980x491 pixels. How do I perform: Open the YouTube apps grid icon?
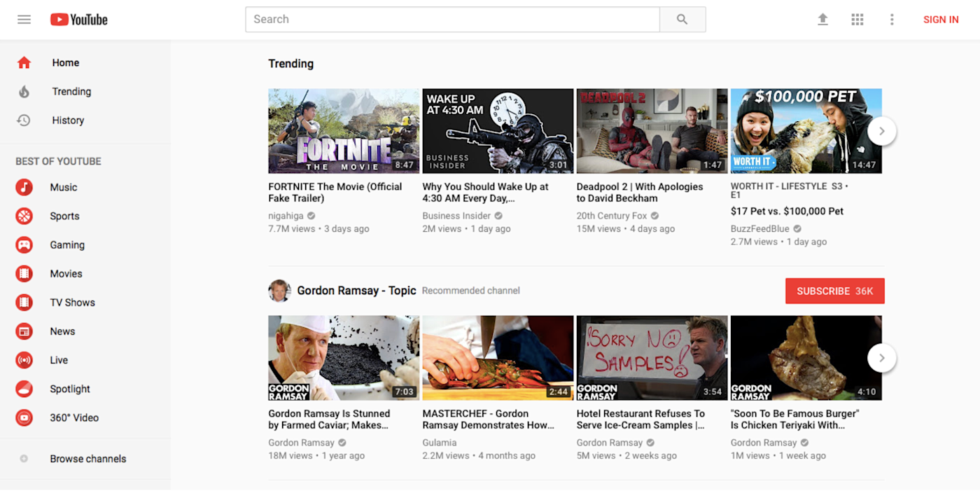coord(857,20)
